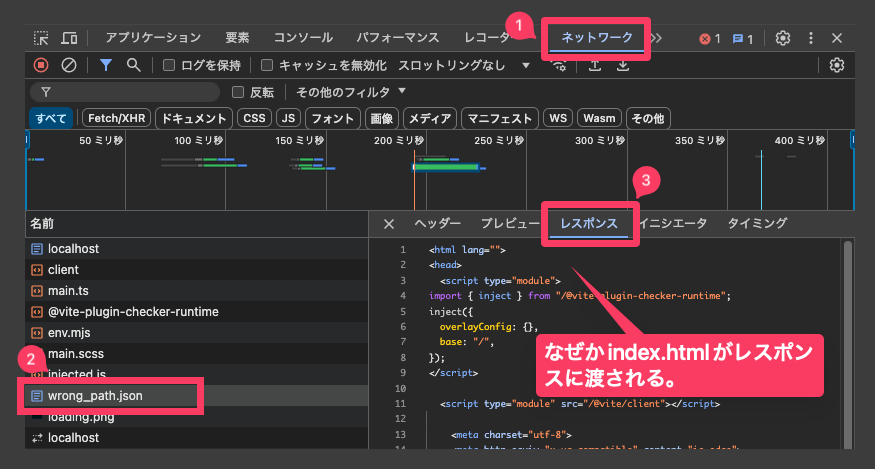Filter by Wasm type
The image size is (875, 469).
coord(599,118)
